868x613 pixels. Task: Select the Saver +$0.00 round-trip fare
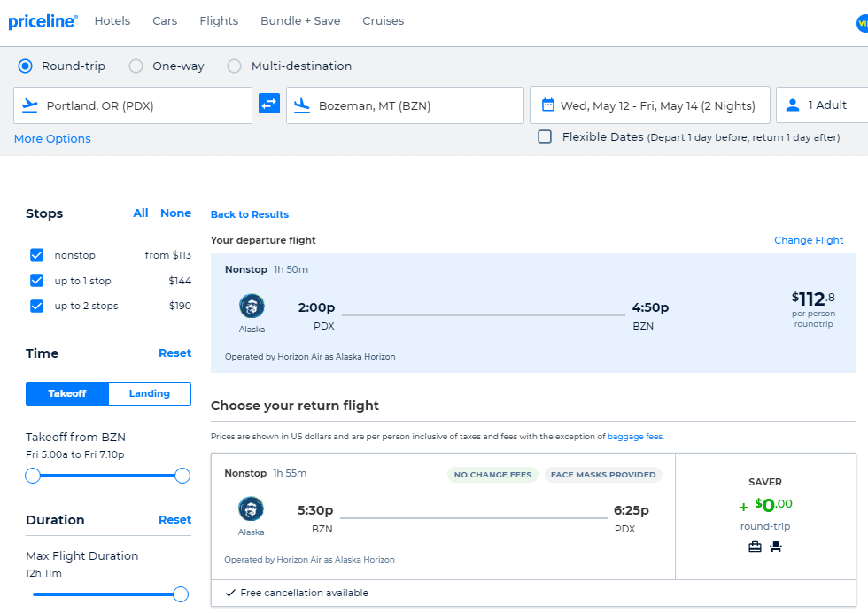(x=765, y=516)
